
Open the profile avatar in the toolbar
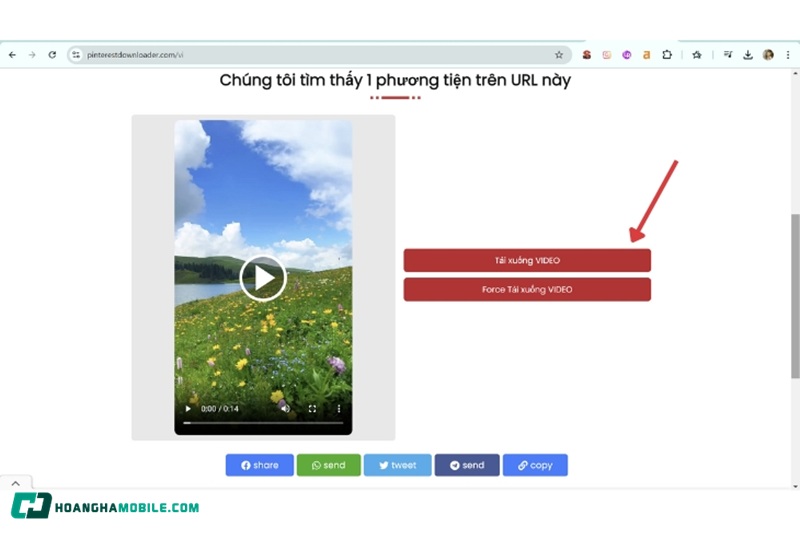click(x=768, y=55)
